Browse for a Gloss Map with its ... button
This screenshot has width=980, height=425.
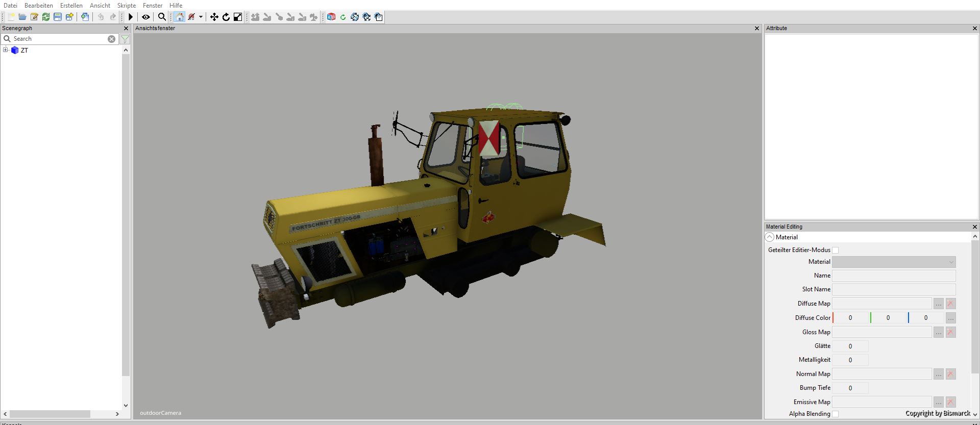click(x=938, y=332)
